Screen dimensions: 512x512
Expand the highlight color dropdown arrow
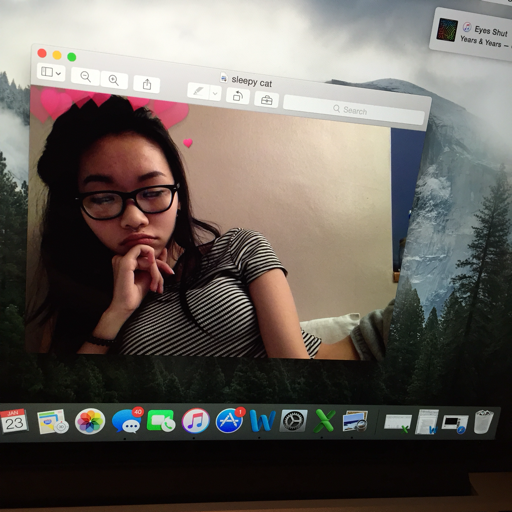pos(215,93)
